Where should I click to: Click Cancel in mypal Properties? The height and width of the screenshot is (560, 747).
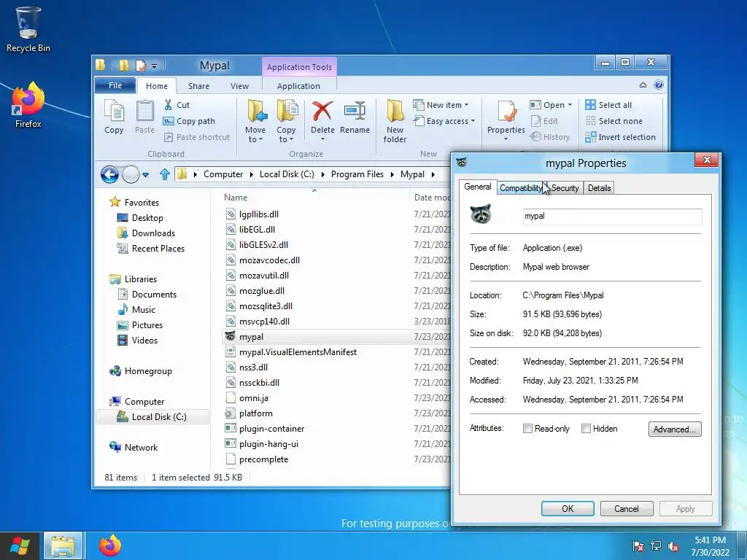pos(626,508)
